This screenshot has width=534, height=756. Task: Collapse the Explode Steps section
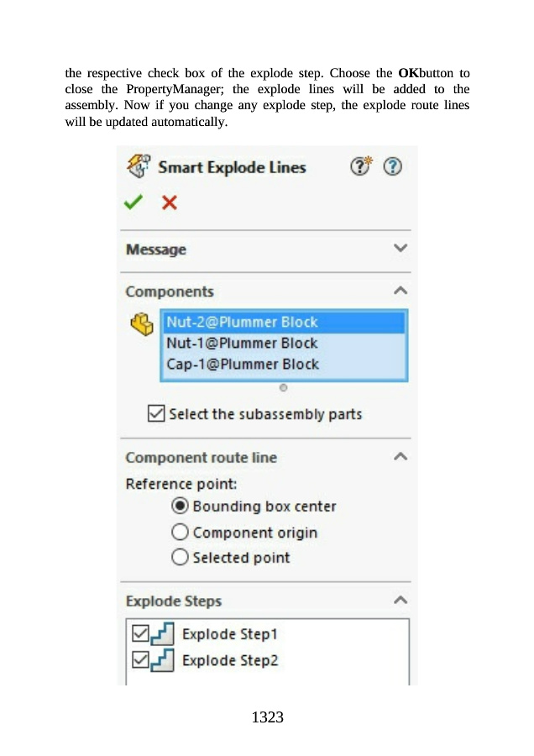[400, 601]
